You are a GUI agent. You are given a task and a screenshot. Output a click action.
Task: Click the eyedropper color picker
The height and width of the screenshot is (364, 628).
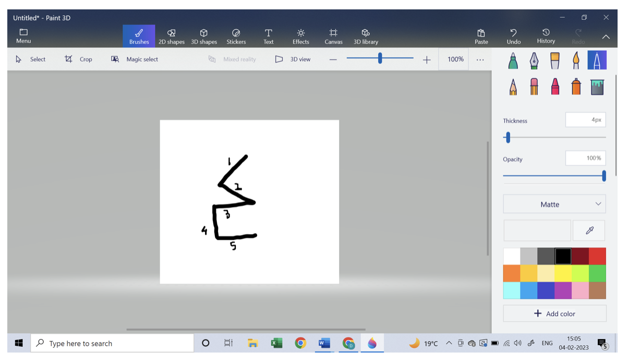[x=589, y=230]
